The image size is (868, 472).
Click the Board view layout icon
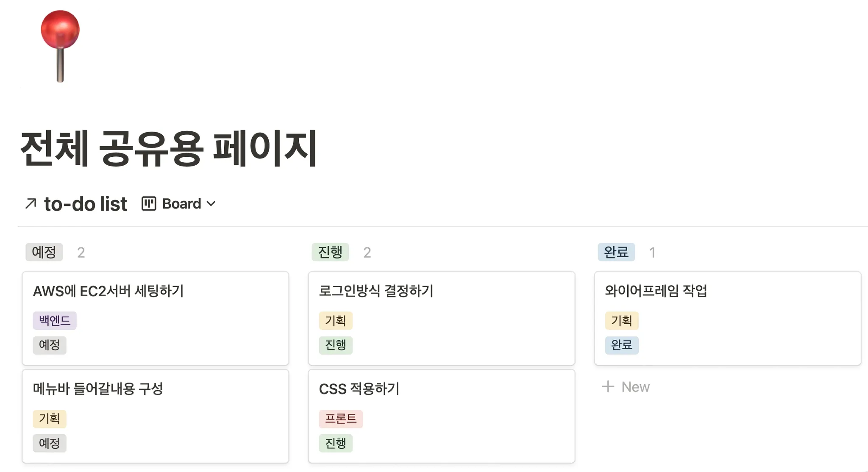point(149,204)
